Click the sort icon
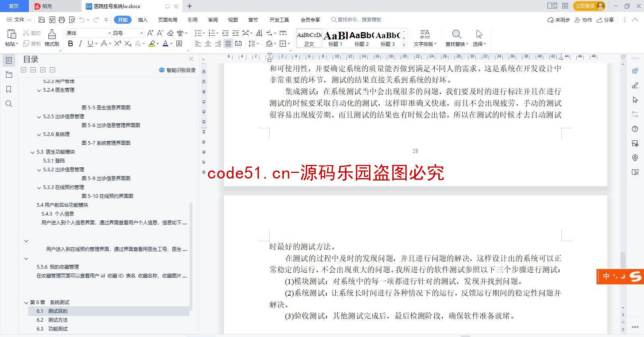Screen dimensions: 644x337 click(x=259, y=33)
